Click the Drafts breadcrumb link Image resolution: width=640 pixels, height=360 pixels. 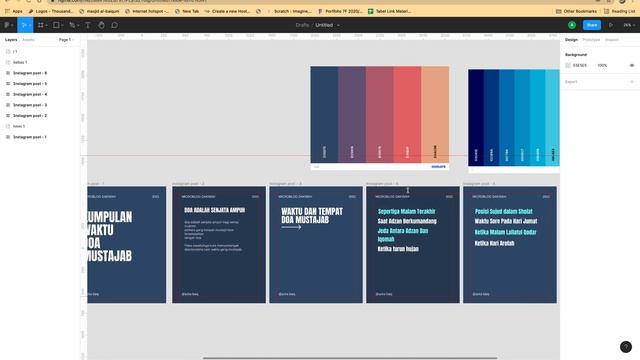[302, 25]
